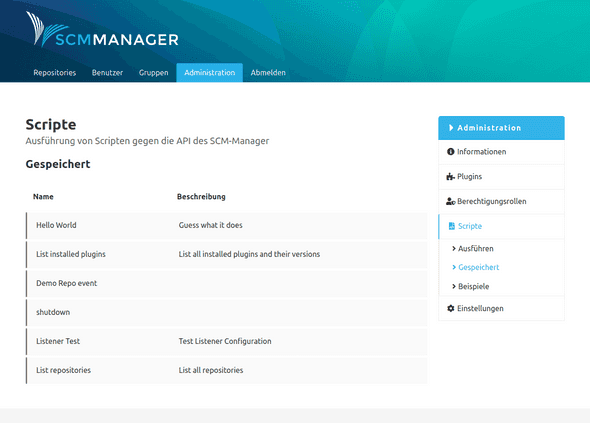
Task: Click the Gespeichert section heading
Action: pyautogui.click(x=58, y=164)
